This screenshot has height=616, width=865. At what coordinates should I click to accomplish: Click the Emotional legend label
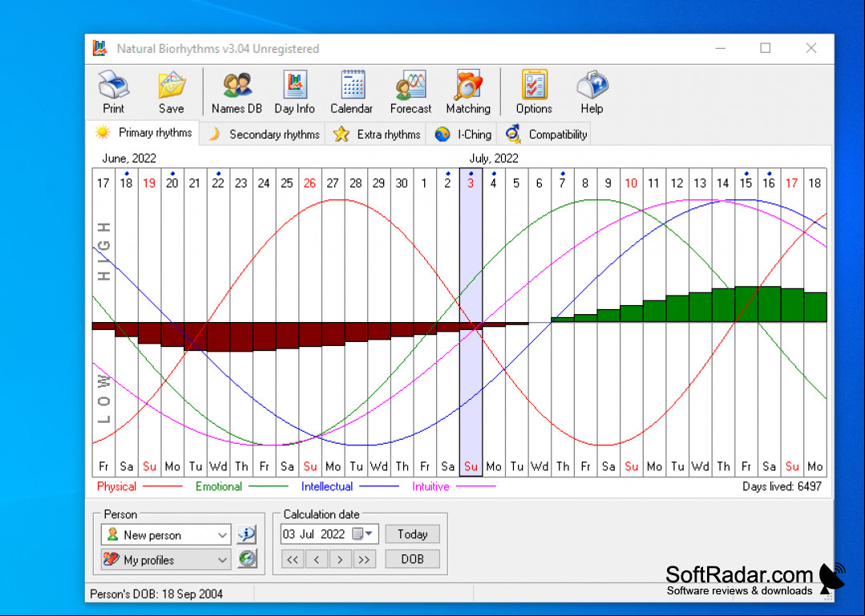[x=219, y=486]
